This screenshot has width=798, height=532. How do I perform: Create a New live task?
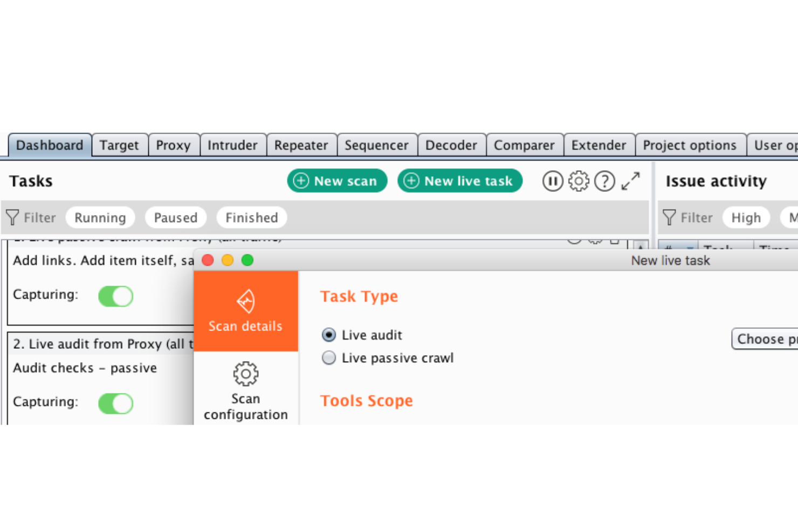coord(459,181)
